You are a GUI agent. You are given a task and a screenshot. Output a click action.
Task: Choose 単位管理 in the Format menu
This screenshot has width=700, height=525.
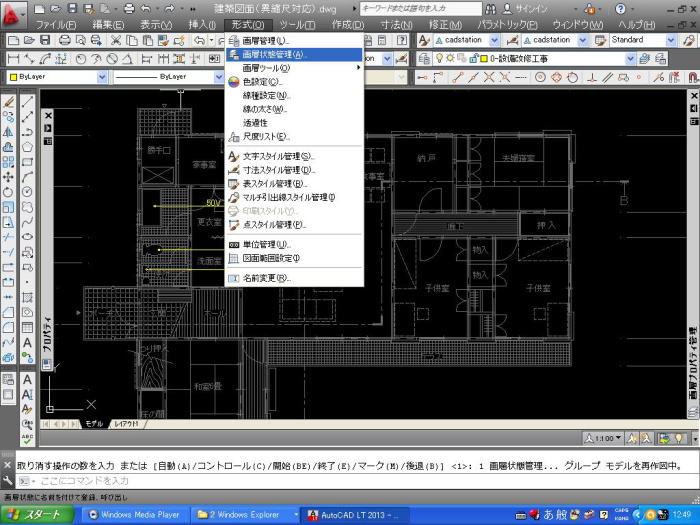click(x=294, y=245)
